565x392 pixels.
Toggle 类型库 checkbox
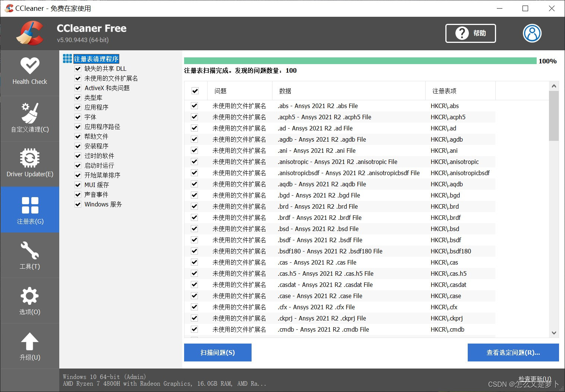(x=78, y=98)
